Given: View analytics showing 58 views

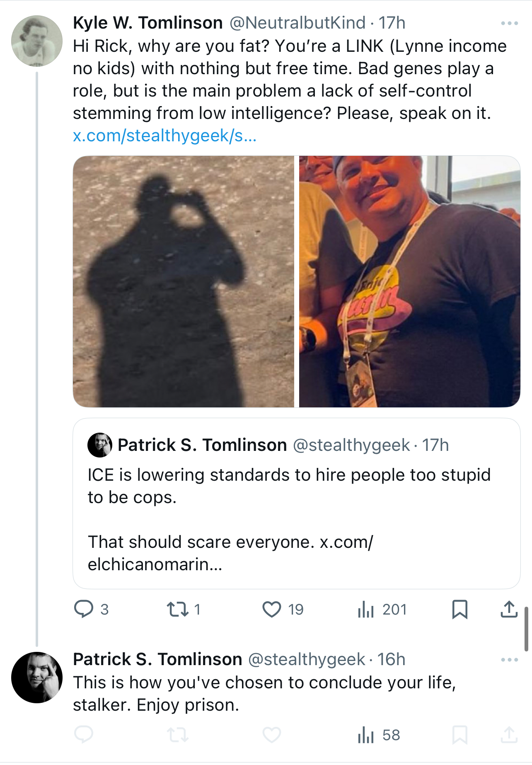Looking at the screenshot, I should (379, 735).
